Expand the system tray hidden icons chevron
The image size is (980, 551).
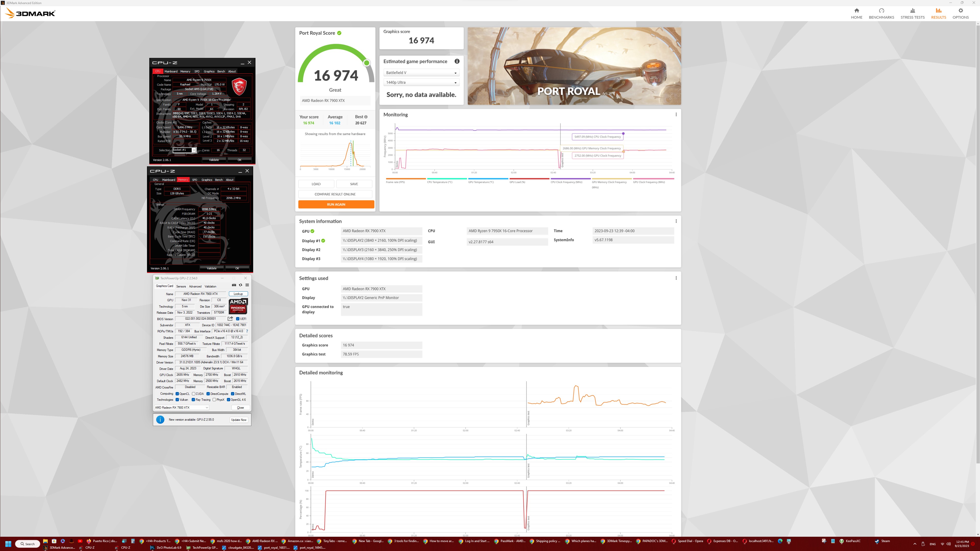915,544
